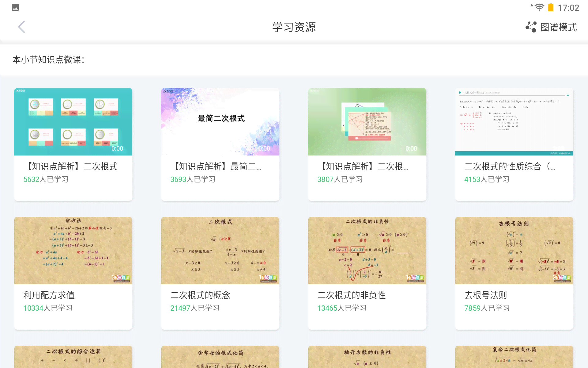The height and width of the screenshot is (368, 588).
Task: Open the green triangle diagram video thumbnail
Action: click(x=367, y=122)
